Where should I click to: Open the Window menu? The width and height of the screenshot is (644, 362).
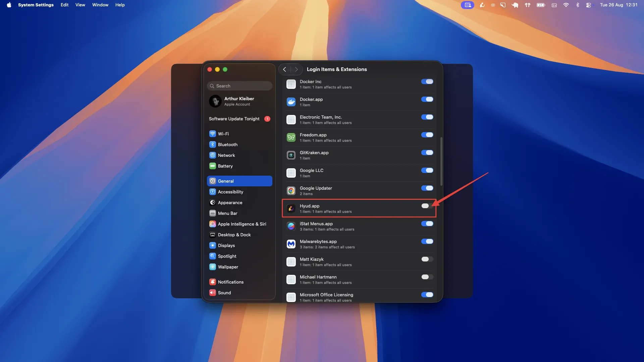coord(100,5)
